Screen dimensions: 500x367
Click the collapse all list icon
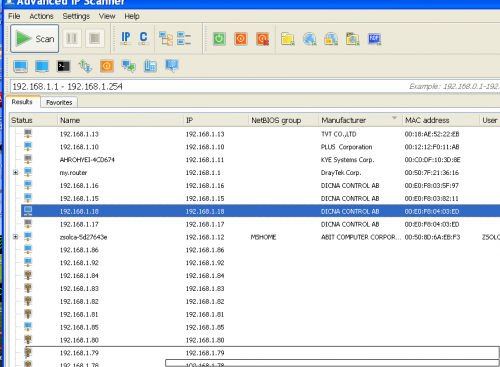point(184,38)
